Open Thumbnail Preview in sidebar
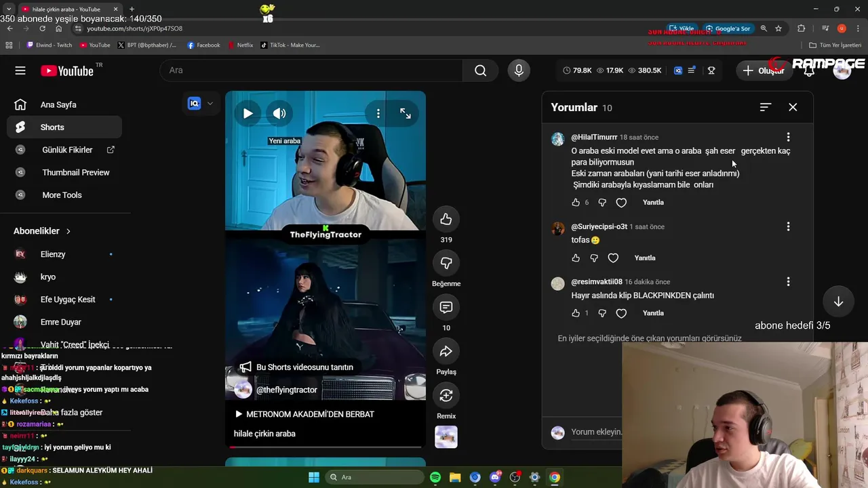Viewport: 868px width, 488px height. click(64, 172)
